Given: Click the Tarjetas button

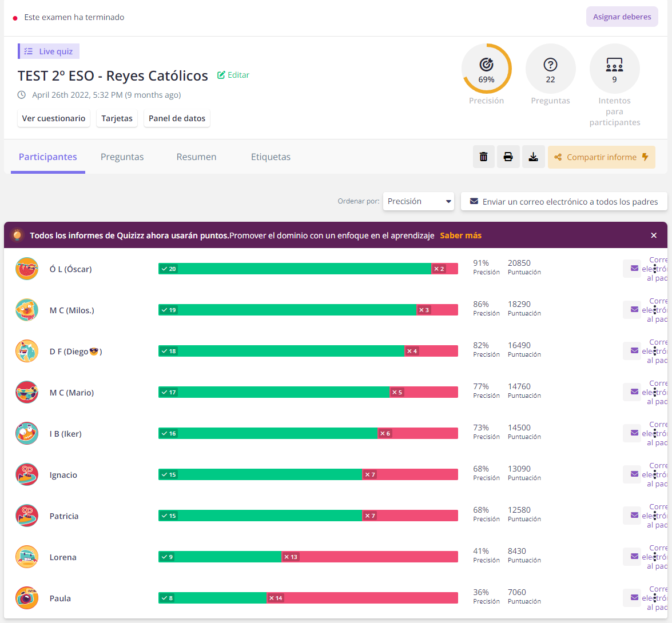Looking at the screenshot, I should [117, 118].
